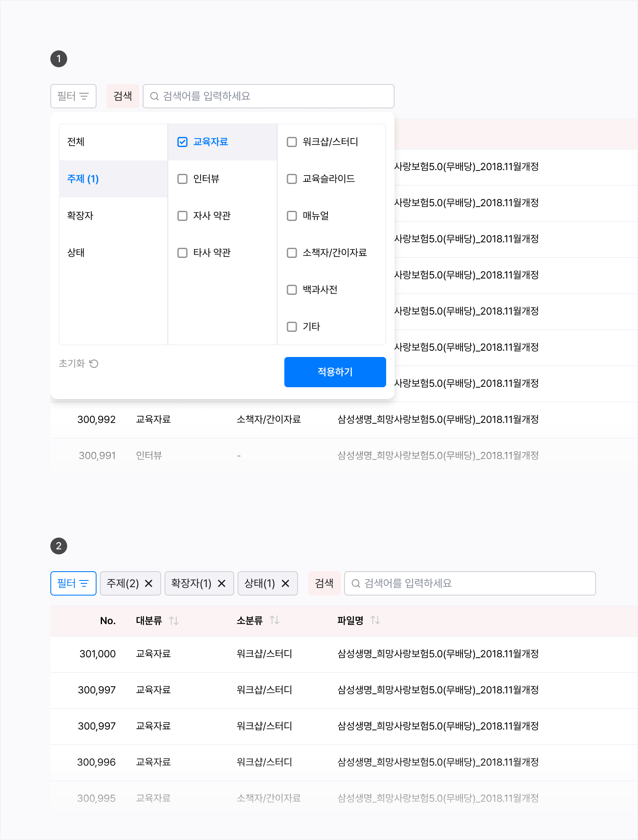Open the top 필터 dropdown button
This screenshot has height=840, width=638.
pyautogui.click(x=73, y=96)
